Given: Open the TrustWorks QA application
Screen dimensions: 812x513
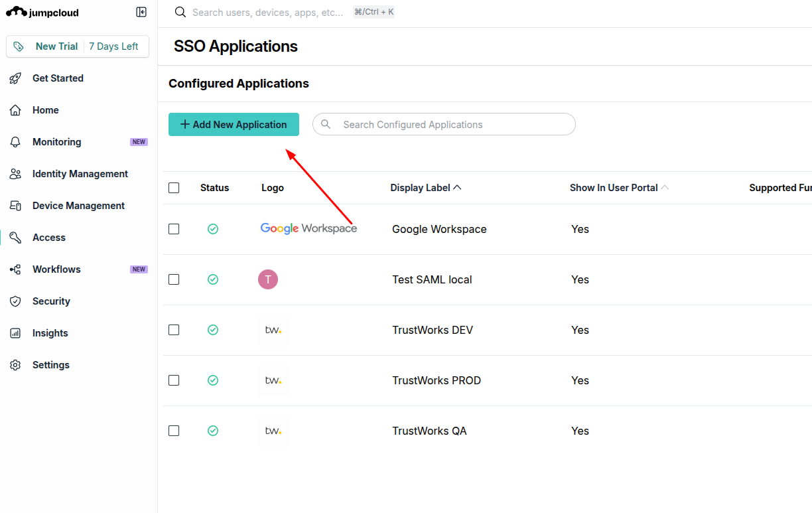Looking at the screenshot, I should [429, 431].
